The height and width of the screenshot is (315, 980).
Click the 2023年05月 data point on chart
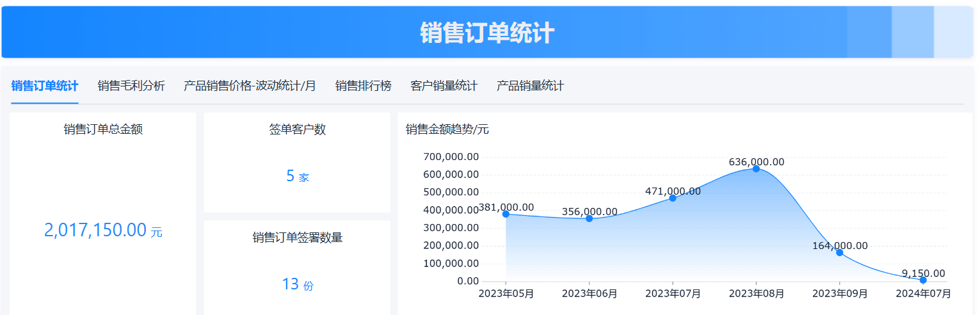click(506, 214)
